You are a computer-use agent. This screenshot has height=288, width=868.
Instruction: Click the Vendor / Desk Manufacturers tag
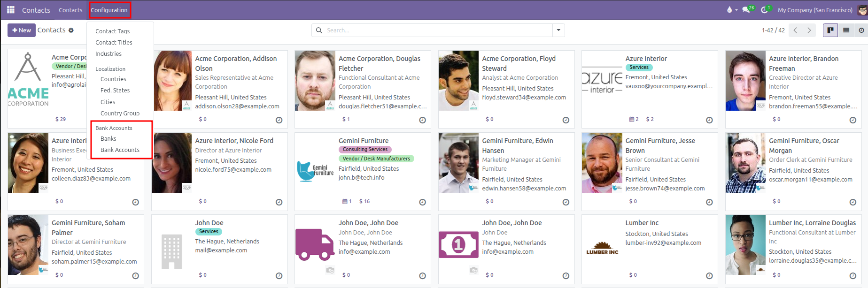[x=376, y=159]
